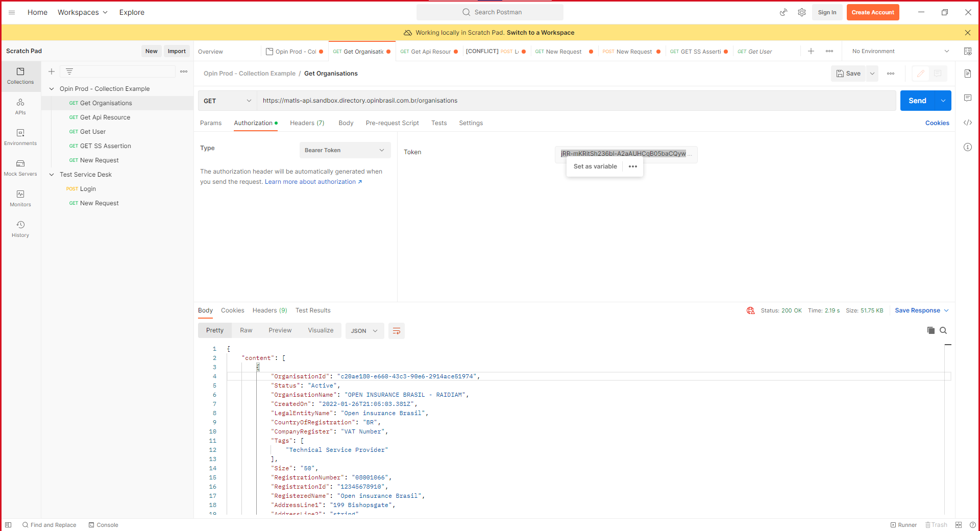The image size is (980, 531).
Task: Copy the response body with copy icon
Action: coord(931,330)
